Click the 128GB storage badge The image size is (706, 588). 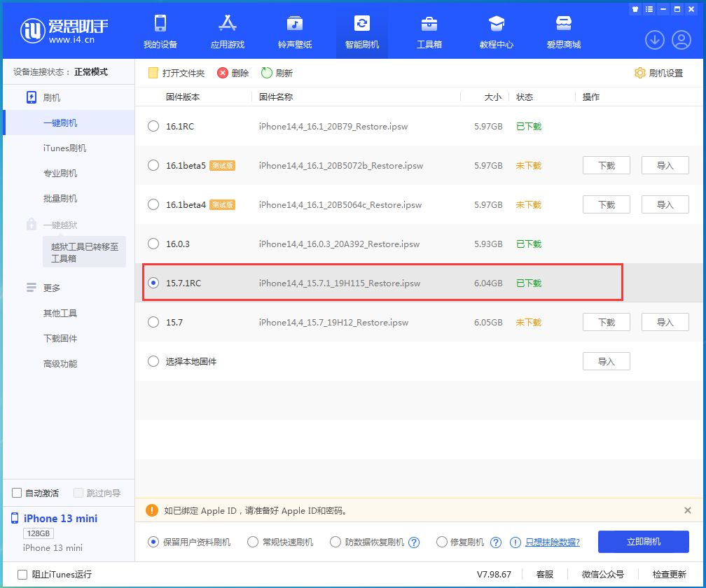[39, 533]
